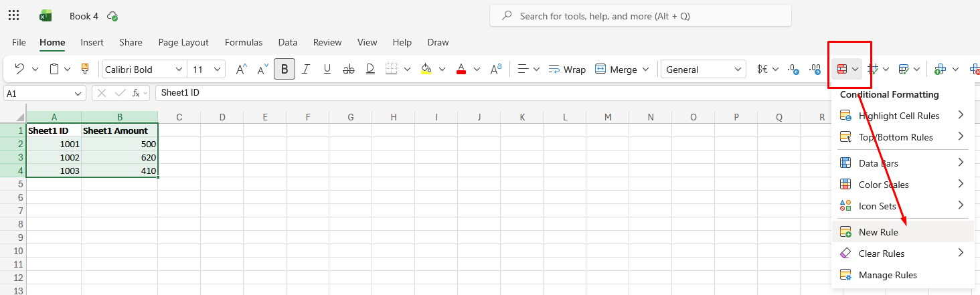Open Font Color dropdown arrow

[477, 69]
